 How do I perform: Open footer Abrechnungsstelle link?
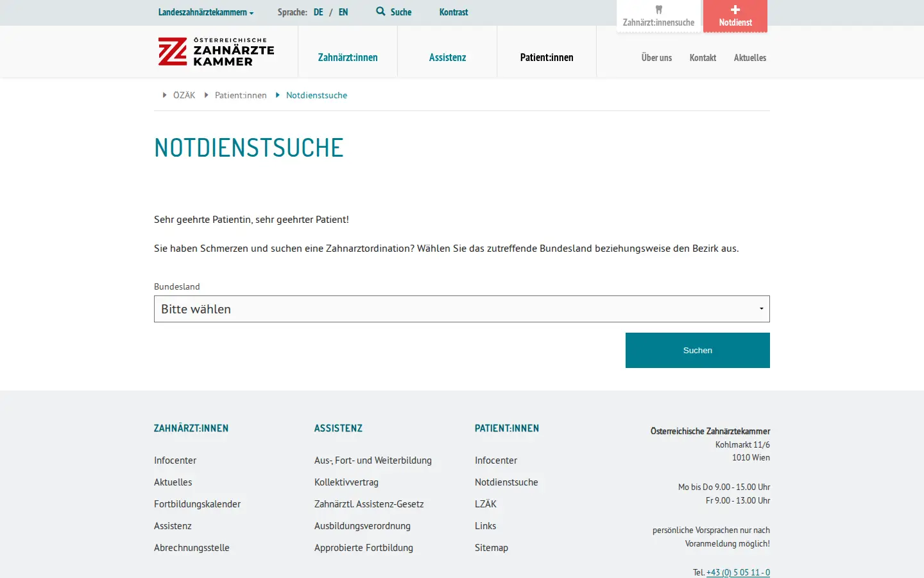click(x=191, y=548)
